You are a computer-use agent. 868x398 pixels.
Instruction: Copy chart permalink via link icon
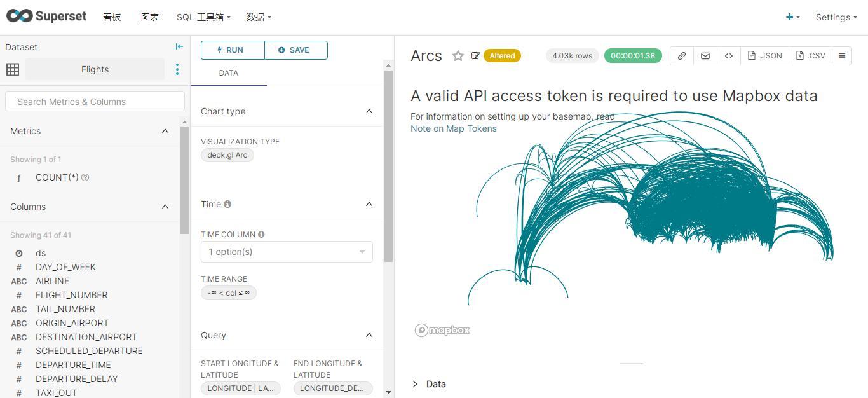pyautogui.click(x=681, y=56)
